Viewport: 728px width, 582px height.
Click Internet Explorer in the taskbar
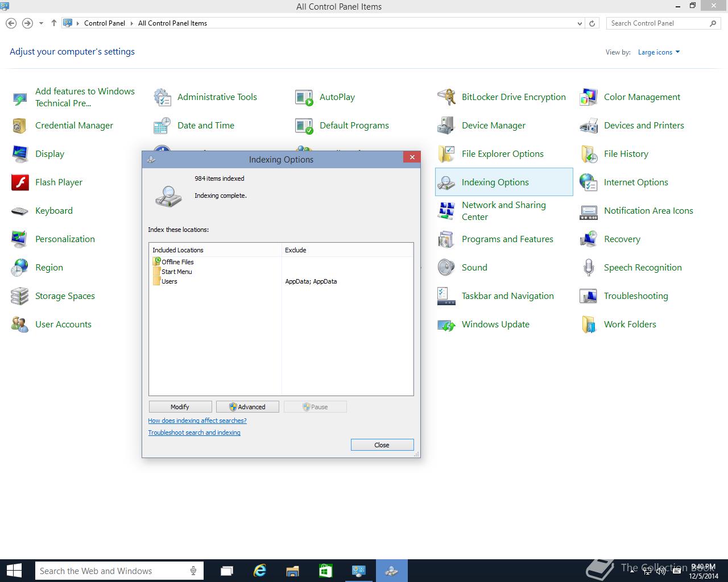point(260,571)
